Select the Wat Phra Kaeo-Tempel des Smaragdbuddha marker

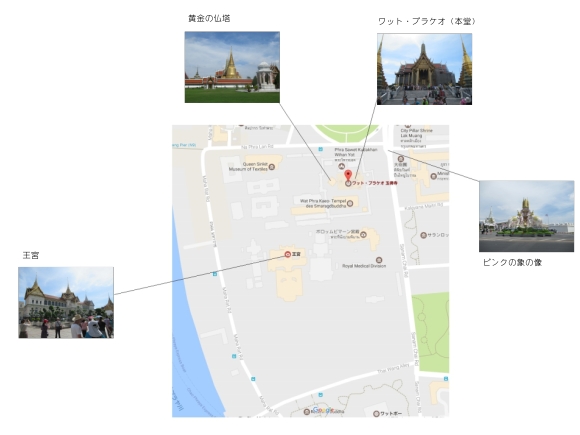[x=350, y=203]
